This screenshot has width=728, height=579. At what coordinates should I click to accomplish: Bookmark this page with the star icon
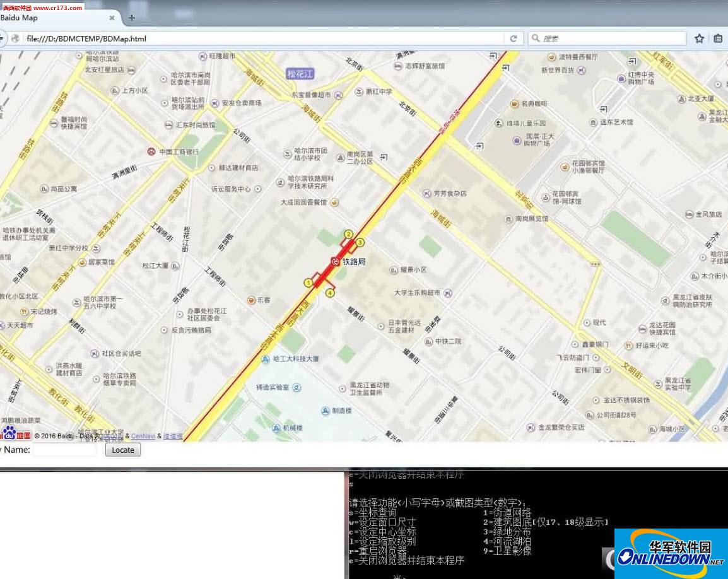tap(699, 38)
